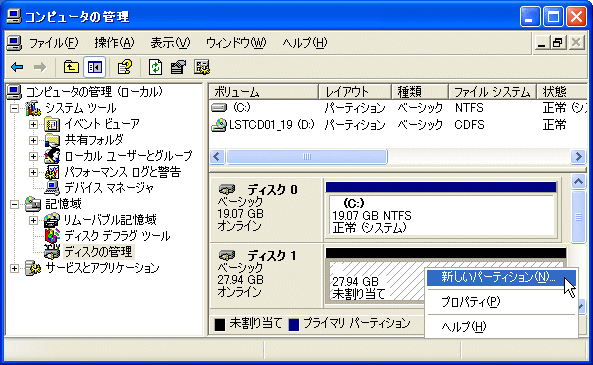The width and height of the screenshot is (593, 365).
Task: Open the ファイル(F) menu
Action: 54,43
